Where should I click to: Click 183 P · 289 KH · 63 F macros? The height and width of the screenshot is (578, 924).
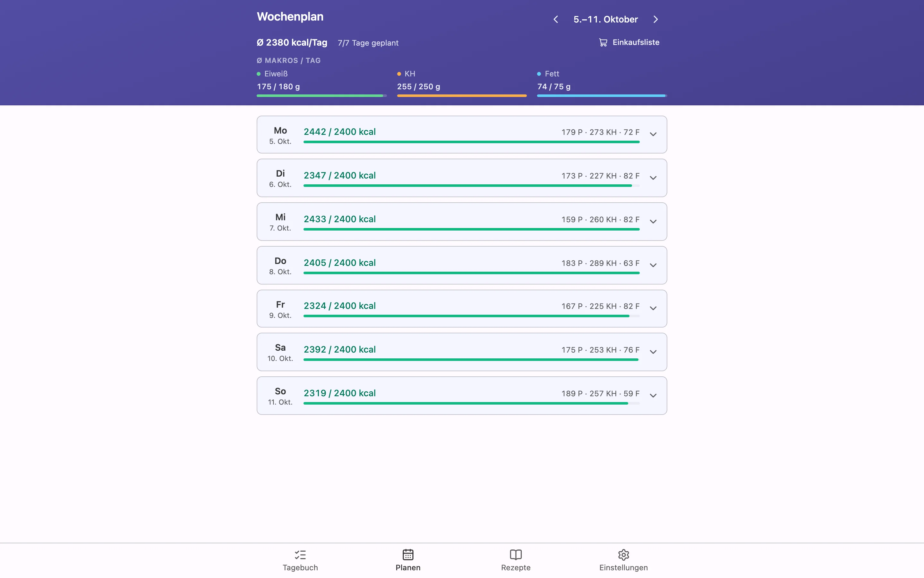600,263
